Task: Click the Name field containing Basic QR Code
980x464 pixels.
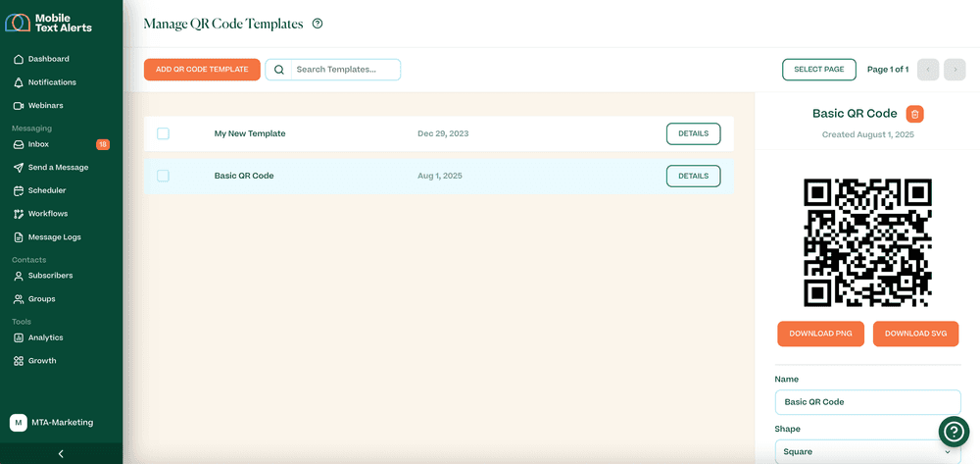Action: pos(867,402)
